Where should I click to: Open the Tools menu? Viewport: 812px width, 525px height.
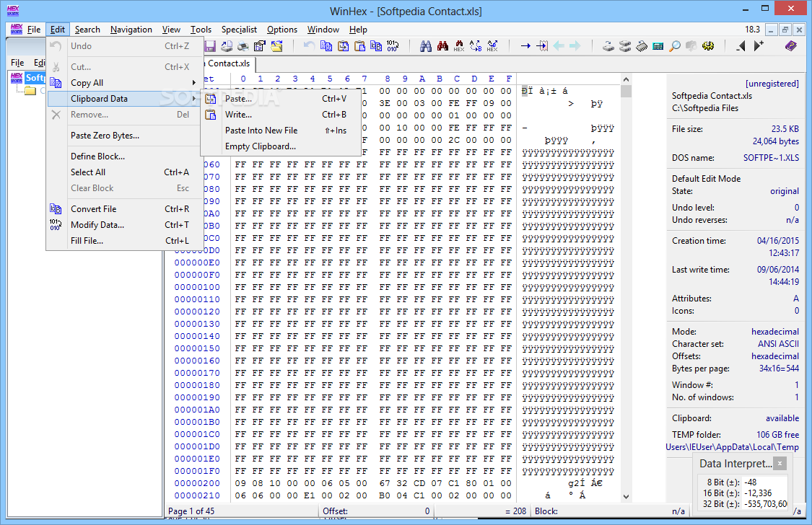point(201,30)
